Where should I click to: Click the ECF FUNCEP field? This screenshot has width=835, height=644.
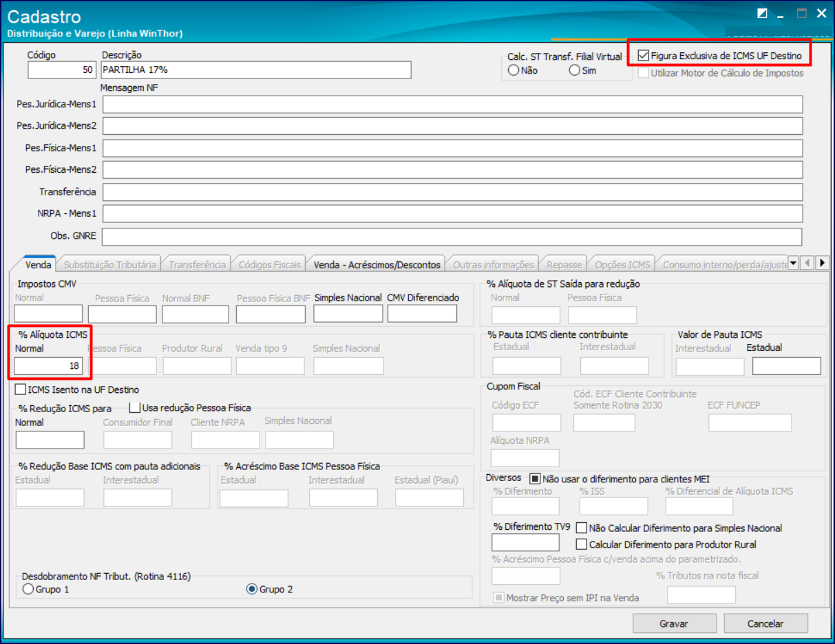click(750, 423)
